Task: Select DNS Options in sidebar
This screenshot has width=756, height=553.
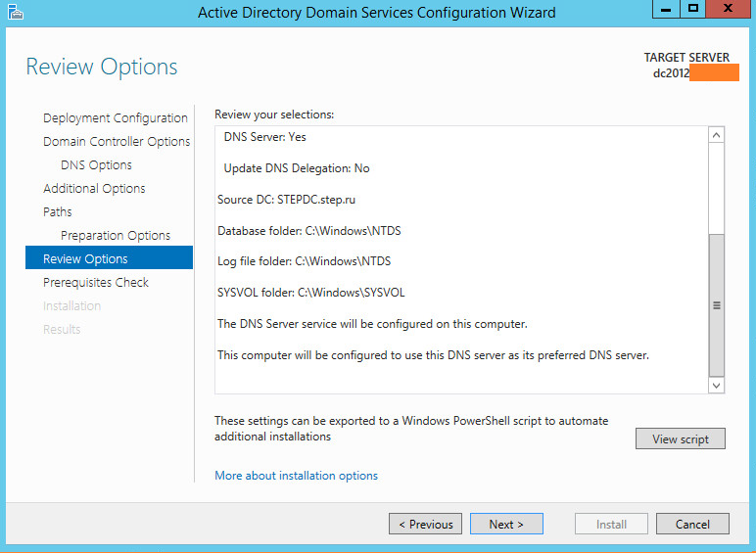Action: [96, 164]
